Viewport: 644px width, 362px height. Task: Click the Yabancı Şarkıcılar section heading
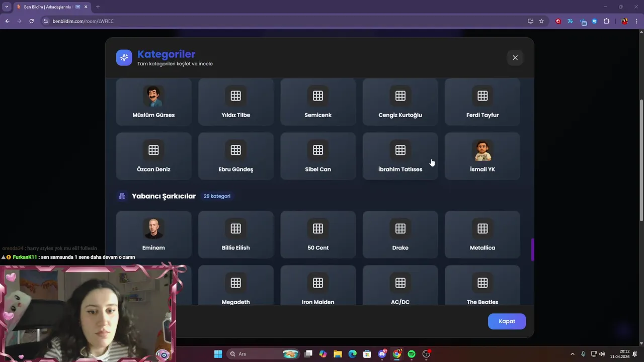(x=164, y=196)
